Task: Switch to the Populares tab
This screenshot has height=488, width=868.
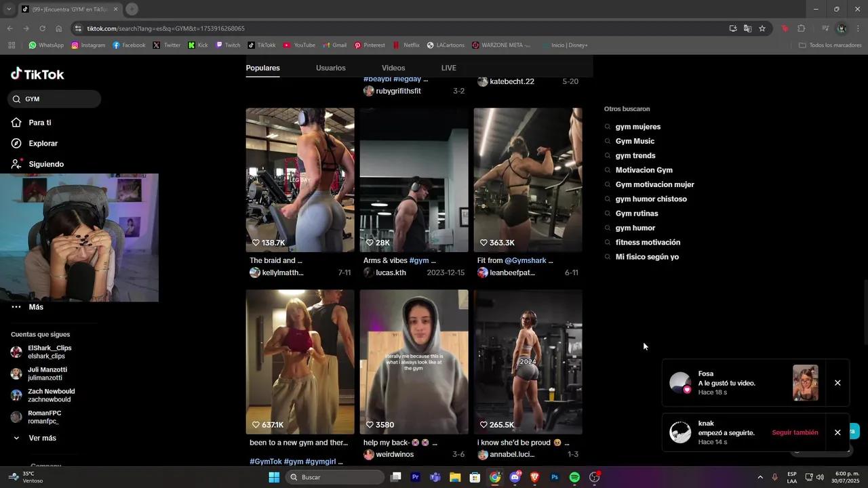Action: 262,68
